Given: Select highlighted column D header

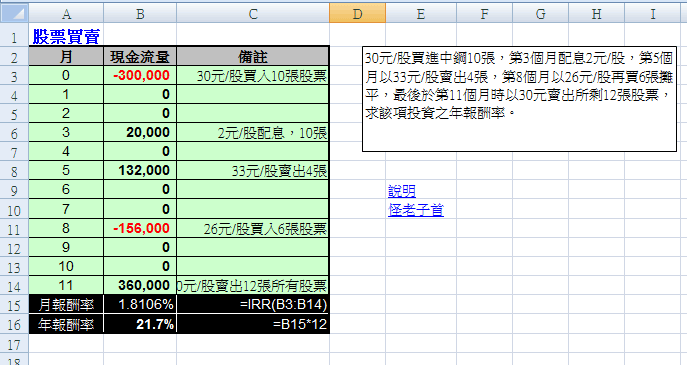Looking at the screenshot, I should pyautogui.click(x=358, y=13).
